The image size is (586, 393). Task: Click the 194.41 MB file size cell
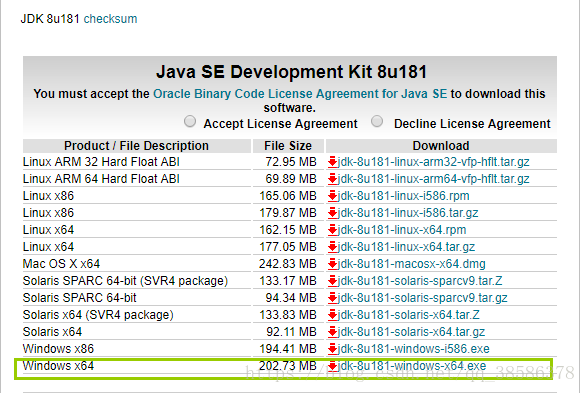tap(288, 349)
